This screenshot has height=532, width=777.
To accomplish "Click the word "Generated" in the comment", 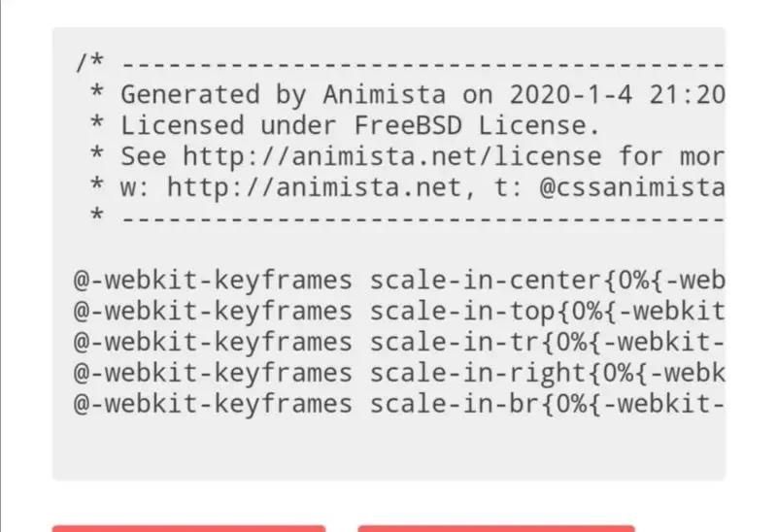I will pyautogui.click(x=189, y=95).
